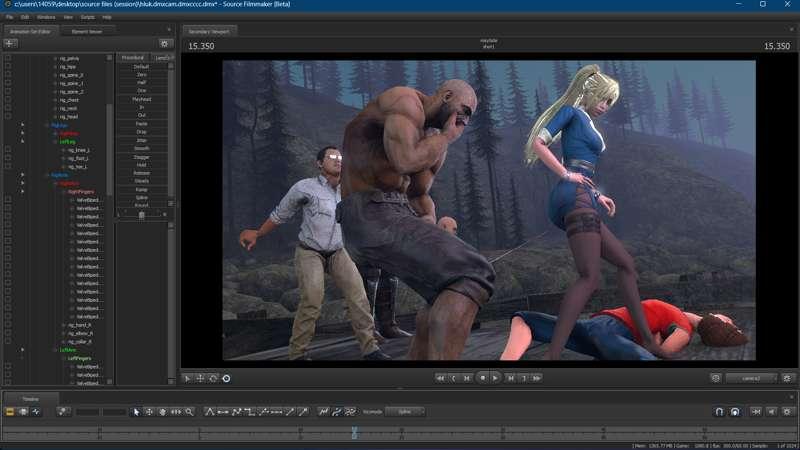Switch to the Element Viewer tab

[x=87, y=32]
